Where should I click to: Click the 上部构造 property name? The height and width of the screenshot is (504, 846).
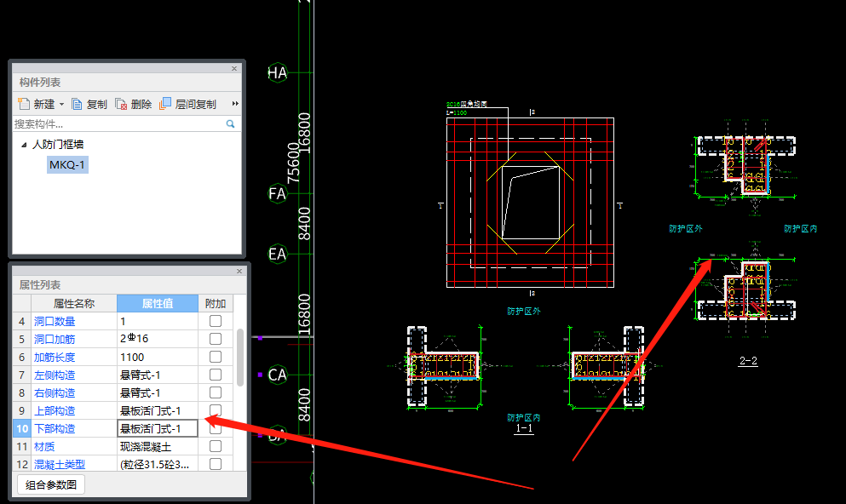(55, 410)
